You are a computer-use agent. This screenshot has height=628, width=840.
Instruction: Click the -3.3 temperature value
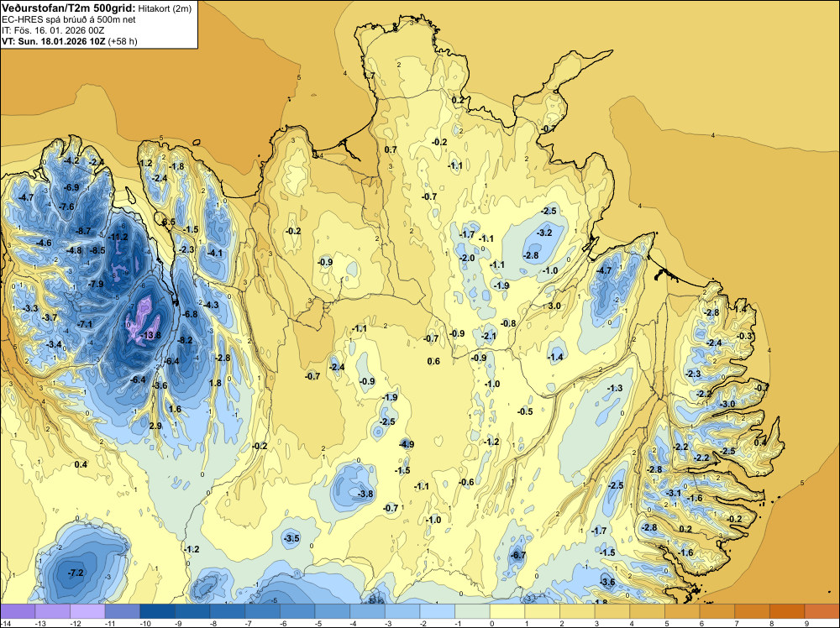click(30, 308)
